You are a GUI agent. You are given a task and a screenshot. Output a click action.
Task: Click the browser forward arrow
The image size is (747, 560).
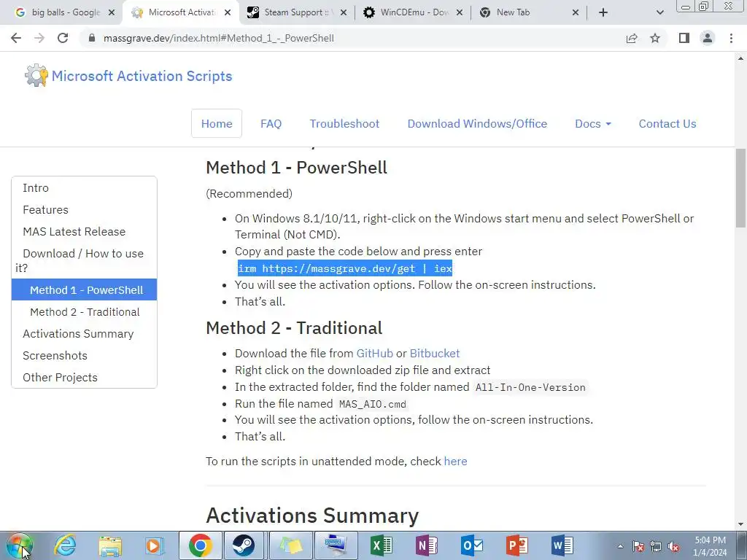[39, 38]
